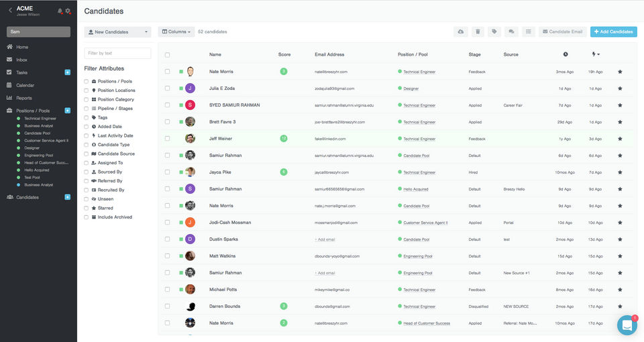The height and width of the screenshot is (342, 644).
Task: Star the Jayce Pike row
Action: pyautogui.click(x=620, y=172)
